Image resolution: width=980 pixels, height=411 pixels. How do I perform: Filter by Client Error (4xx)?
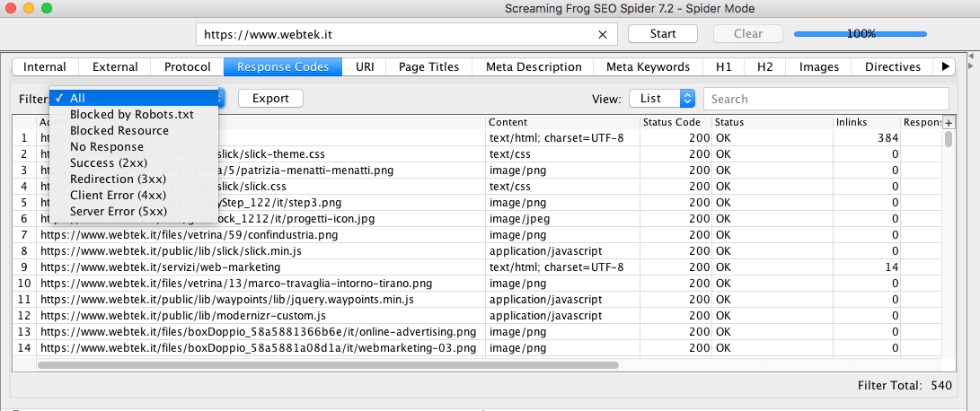134,196
